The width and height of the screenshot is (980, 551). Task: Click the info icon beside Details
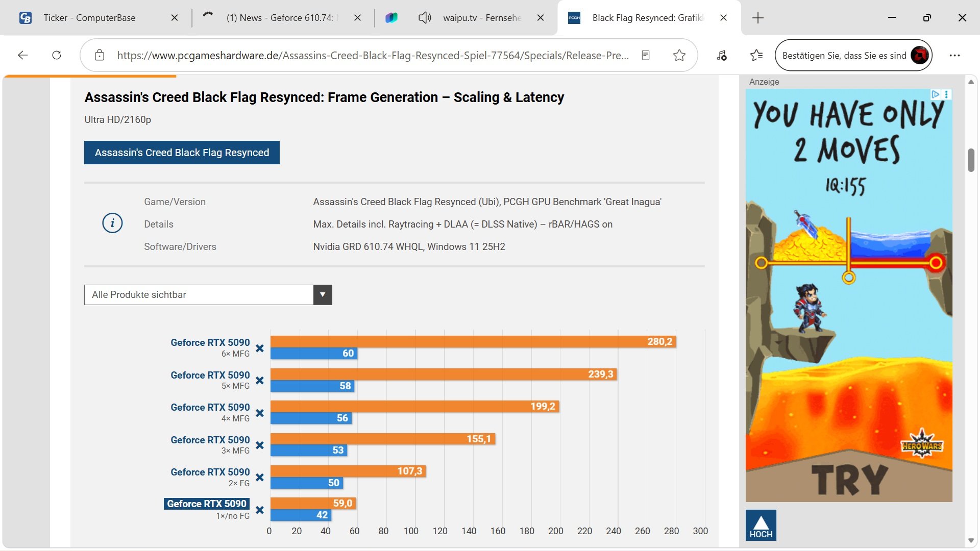pyautogui.click(x=112, y=223)
